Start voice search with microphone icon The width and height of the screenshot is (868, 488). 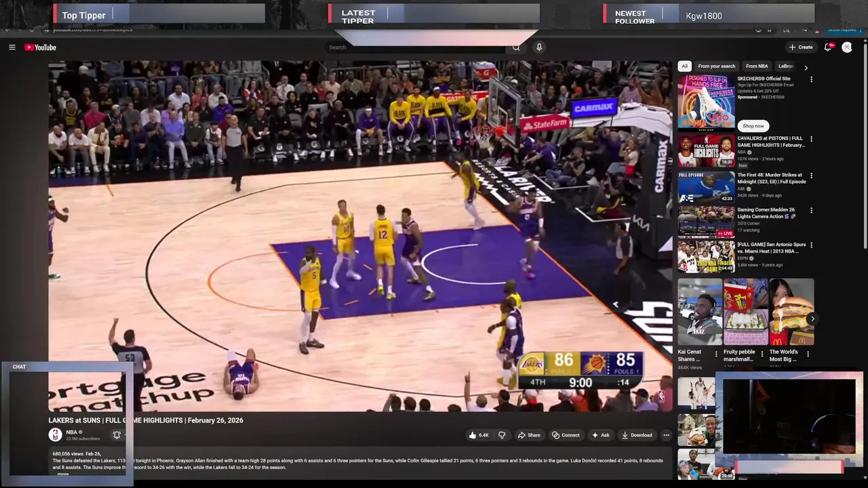tap(539, 47)
